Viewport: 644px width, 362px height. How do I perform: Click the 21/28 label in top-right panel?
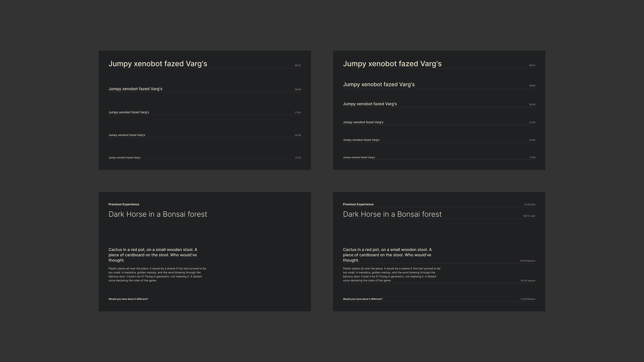532,157
